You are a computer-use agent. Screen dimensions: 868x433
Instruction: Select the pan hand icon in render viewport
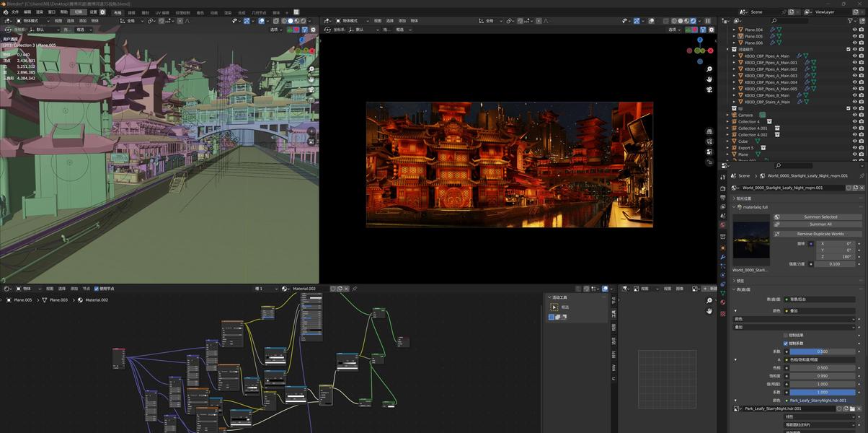click(709, 79)
